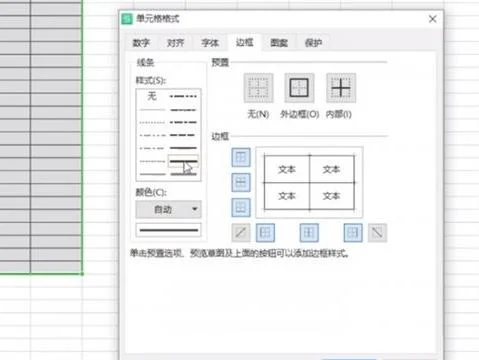
Task: Close the 单元格格式 dialog
Action: (433, 19)
